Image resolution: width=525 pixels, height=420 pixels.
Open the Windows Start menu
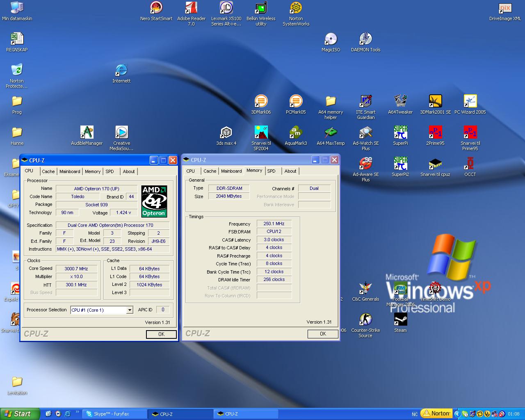point(20,414)
